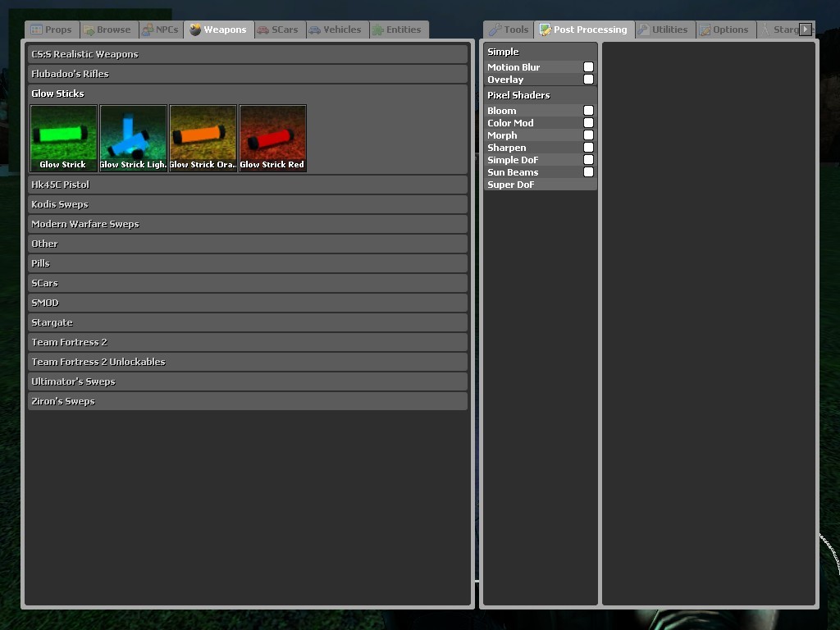Click the Props tab icon
This screenshot has height=630, width=840.
click(36, 30)
